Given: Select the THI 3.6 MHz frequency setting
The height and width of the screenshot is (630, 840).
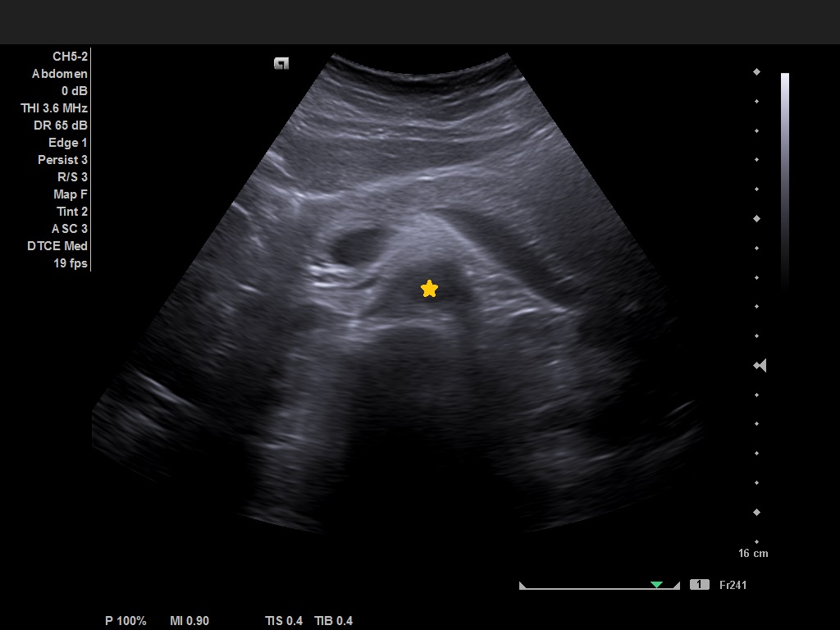Looking at the screenshot, I should [54, 108].
